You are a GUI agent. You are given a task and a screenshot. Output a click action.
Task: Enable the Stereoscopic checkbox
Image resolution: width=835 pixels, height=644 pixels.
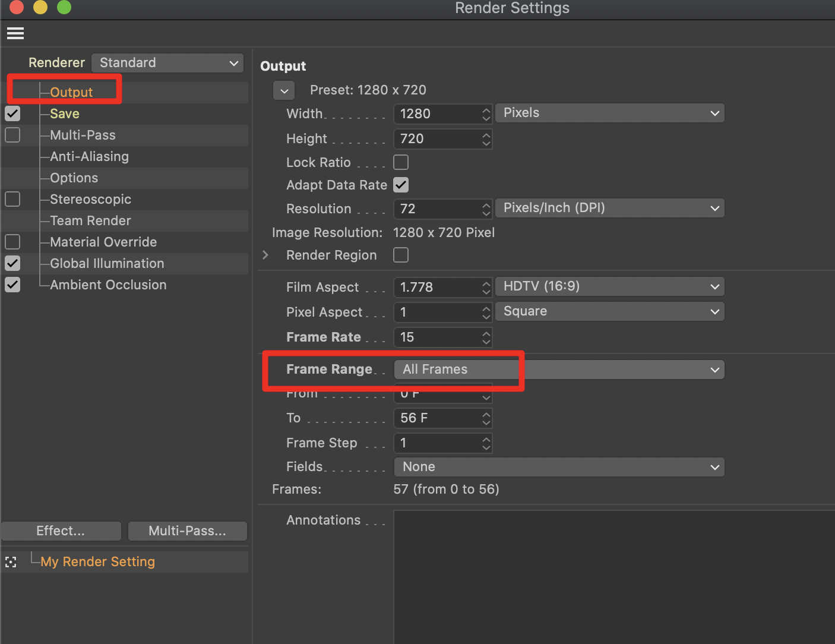(12, 199)
